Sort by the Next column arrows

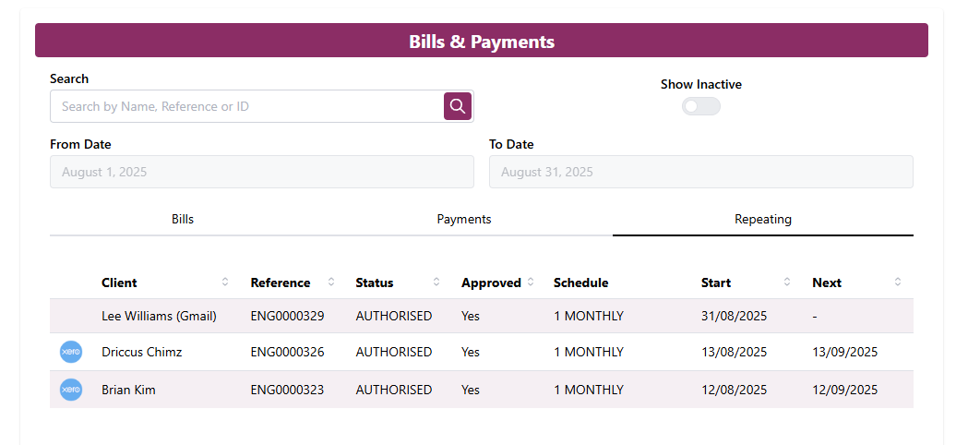tap(898, 283)
